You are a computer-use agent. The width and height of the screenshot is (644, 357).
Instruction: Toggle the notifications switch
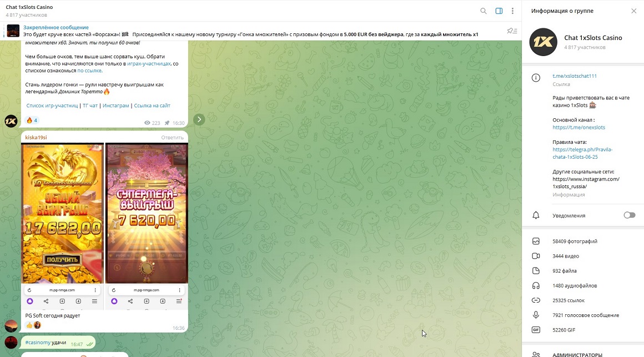[x=629, y=215]
